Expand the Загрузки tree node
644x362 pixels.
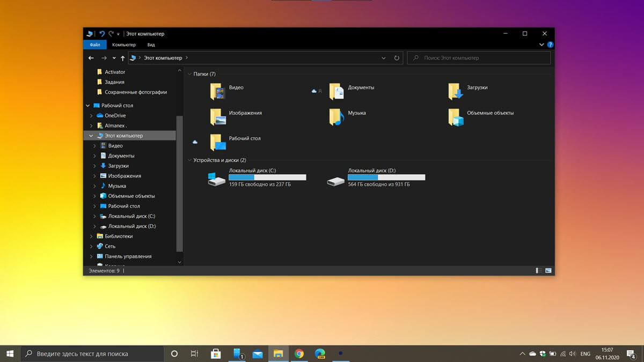[x=95, y=166]
